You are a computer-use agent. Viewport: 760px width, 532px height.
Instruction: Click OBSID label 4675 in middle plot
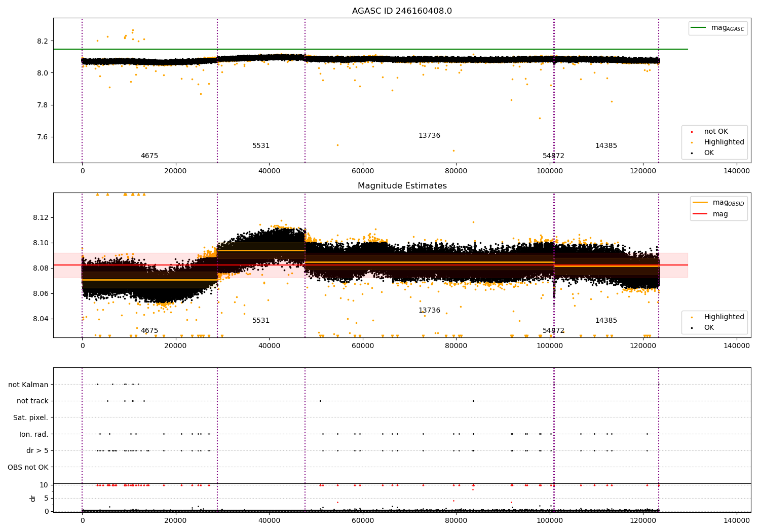point(149,331)
